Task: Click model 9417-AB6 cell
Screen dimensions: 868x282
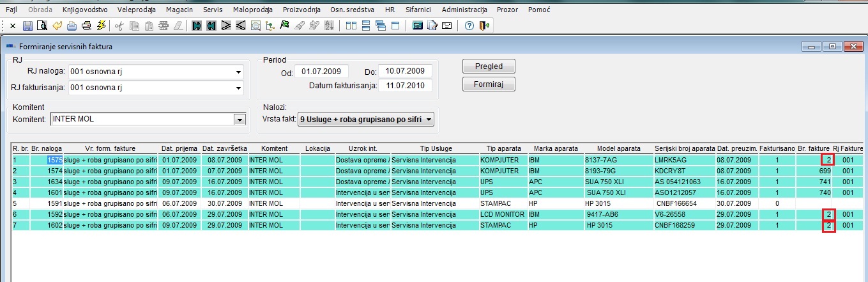Action: coord(618,214)
